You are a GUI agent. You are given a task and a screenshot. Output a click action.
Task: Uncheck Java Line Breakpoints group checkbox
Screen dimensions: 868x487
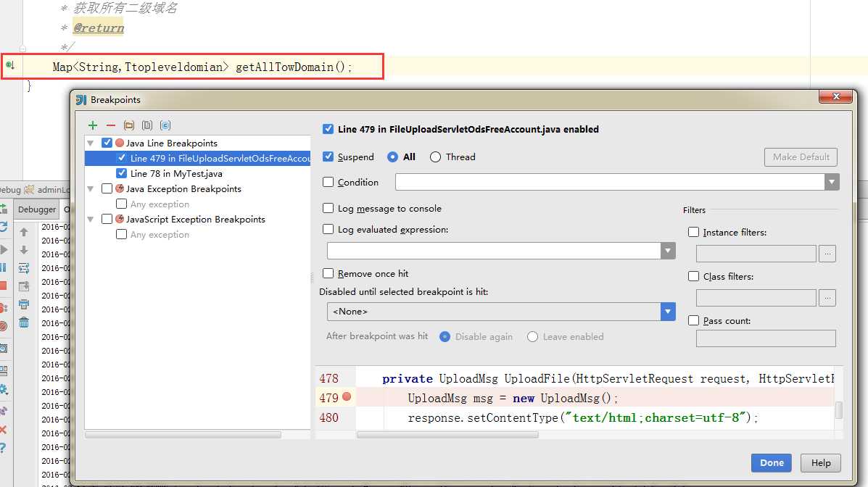pyautogui.click(x=107, y=143)
